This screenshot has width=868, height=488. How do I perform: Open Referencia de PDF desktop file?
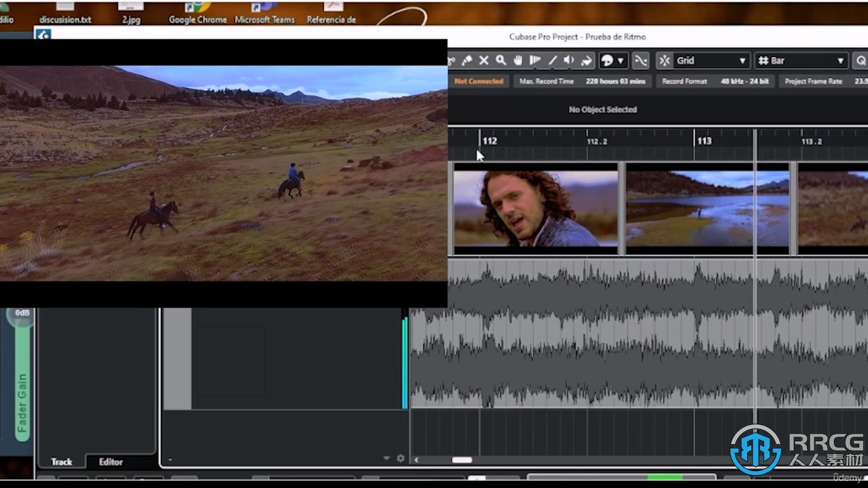332,13
